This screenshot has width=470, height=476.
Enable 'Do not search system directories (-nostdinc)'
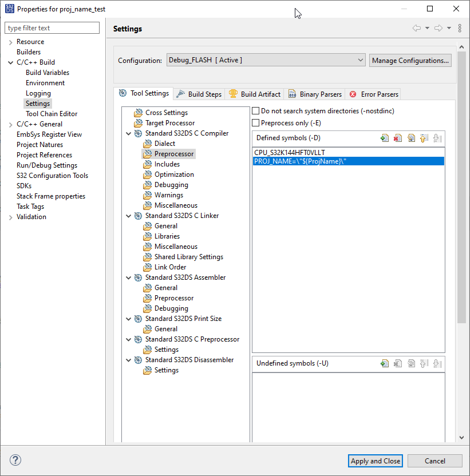click(254, 112)
